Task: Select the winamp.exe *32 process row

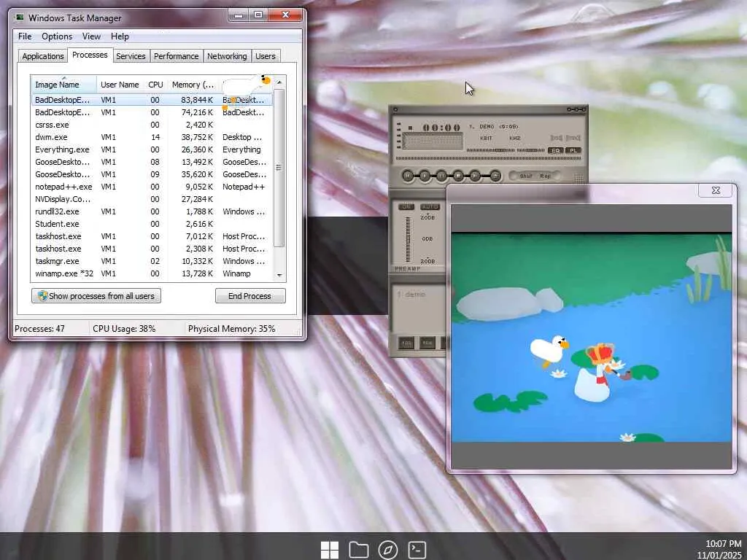Action: (152, 273)
